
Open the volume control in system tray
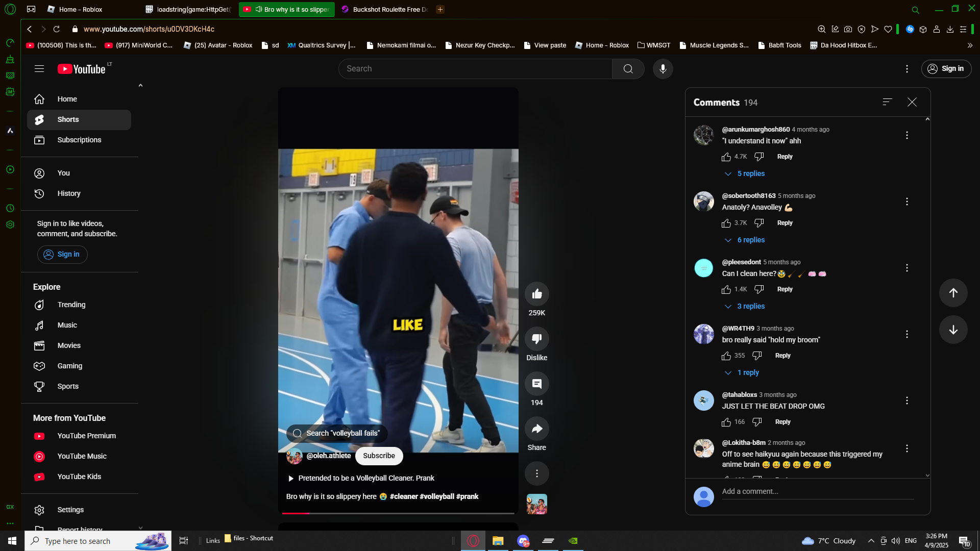point(895,541)
